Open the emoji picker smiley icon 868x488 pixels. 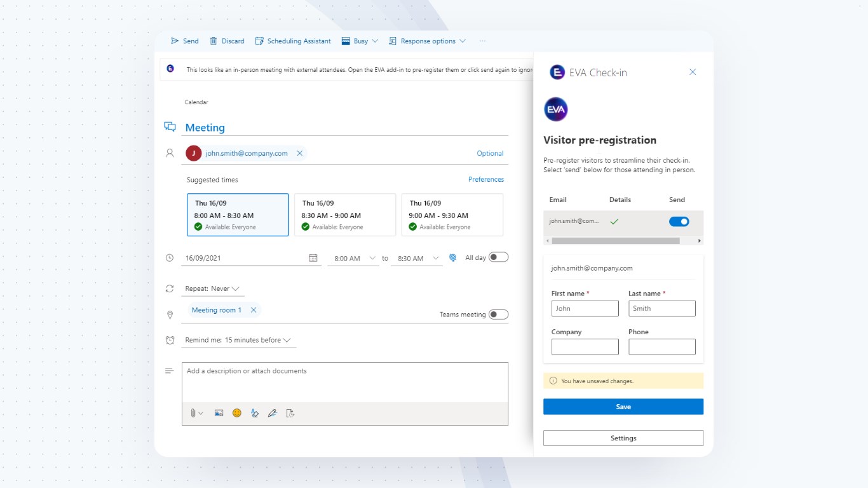pos(237,413)
